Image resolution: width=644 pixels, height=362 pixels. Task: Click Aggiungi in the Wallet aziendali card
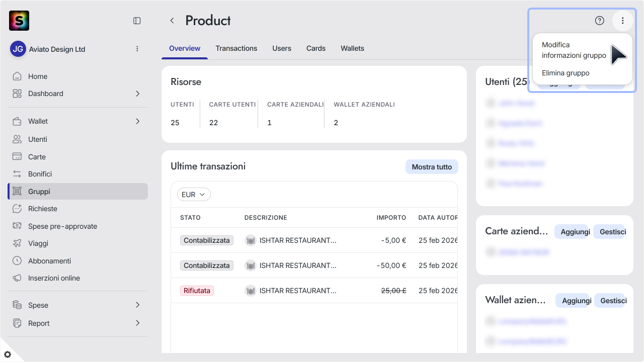click(x=573, y=301)
